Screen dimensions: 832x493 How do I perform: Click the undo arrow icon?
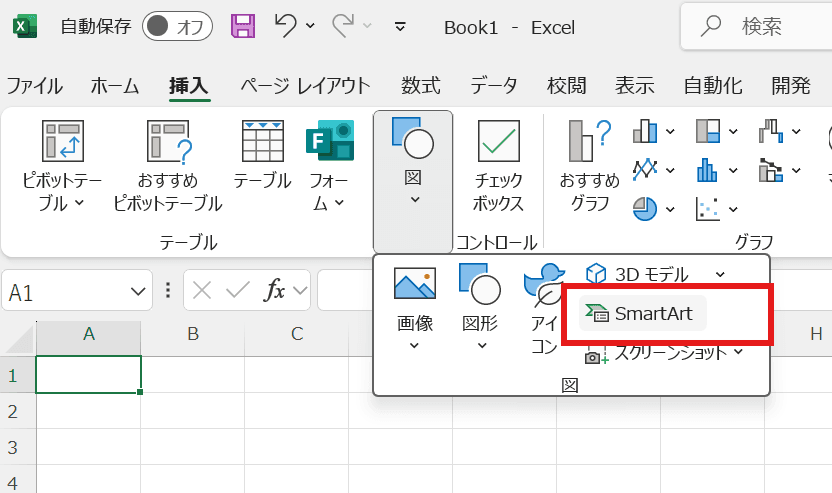point(286,27)
